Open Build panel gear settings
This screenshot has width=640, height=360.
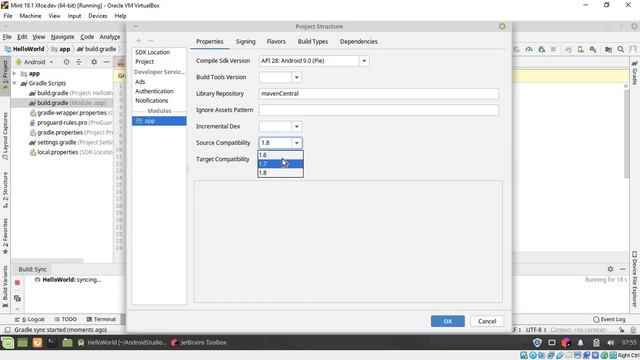(610, 269)
